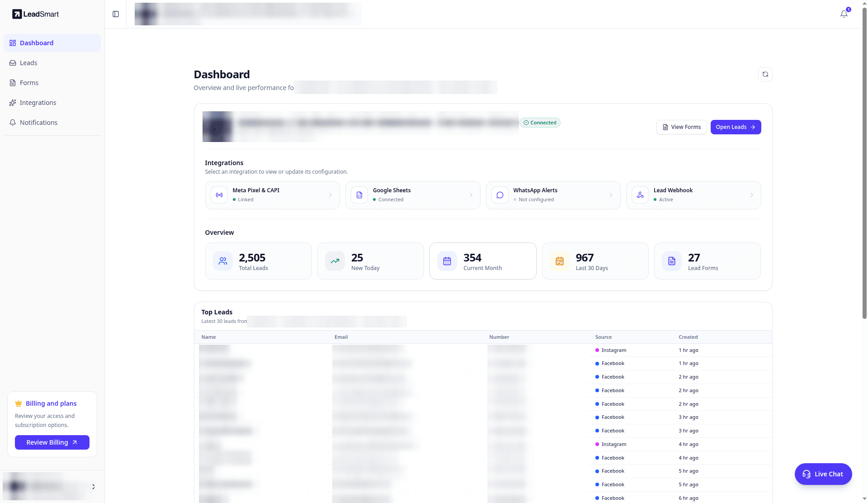Click the WhatsApp Alerts chat icon
868x503 pixels.
pyautogui.click(x=500, y=195)
